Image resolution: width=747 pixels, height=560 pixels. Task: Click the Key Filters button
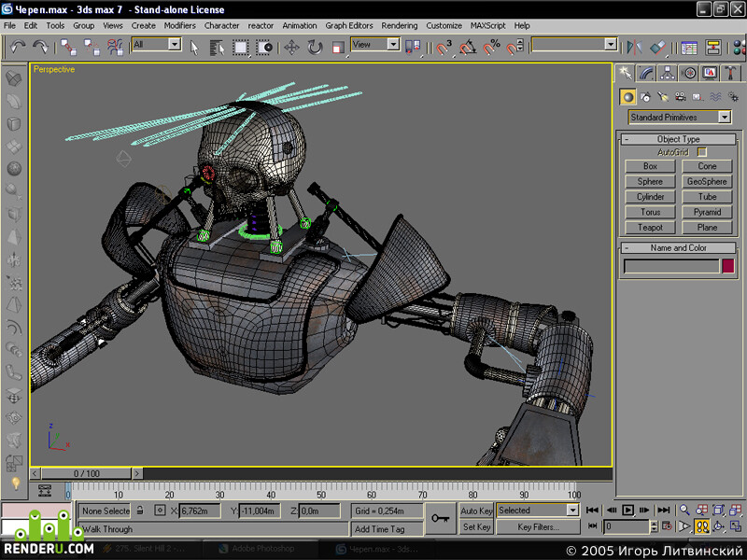coord(538,527)
